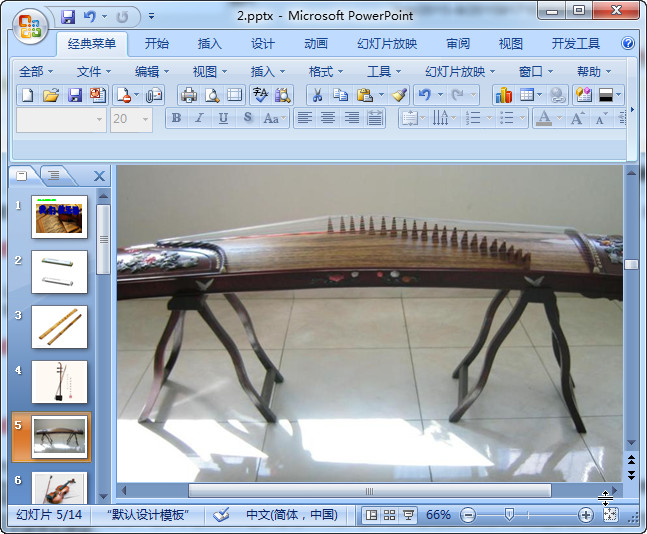Expand the 全部 menu dropdown
Image resolution: width=647 pixels, height=534 pixels.
[36, 72]
